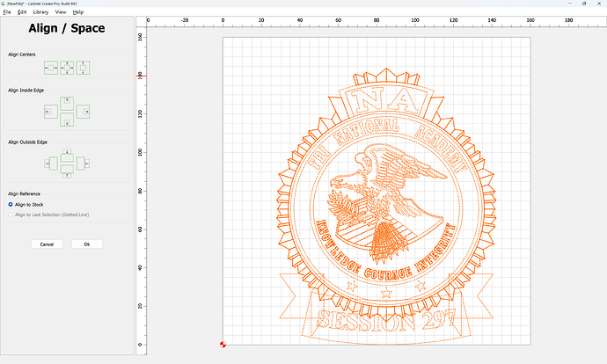Align to inside right edge
This screenshot has width=607, height=364.
tap(83, 112)
